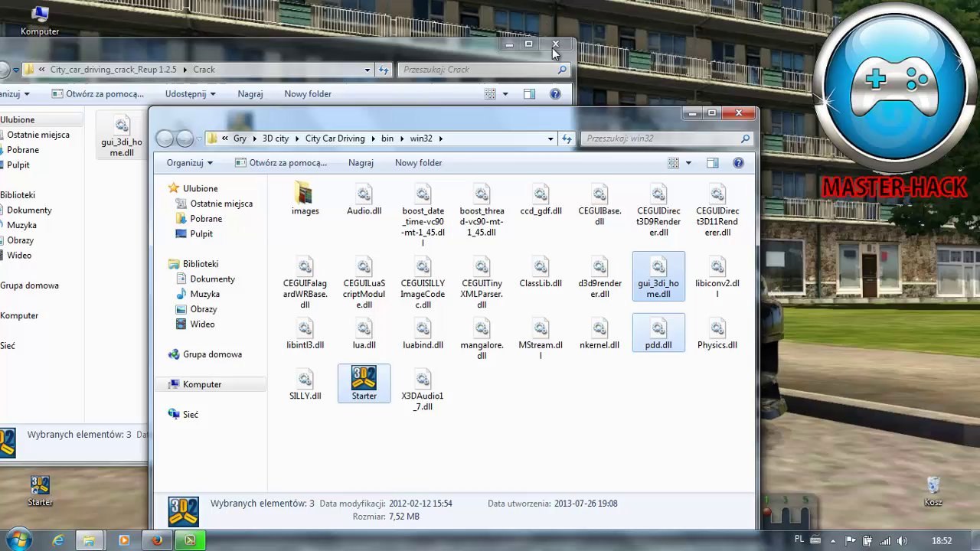Screen dimensions: 980x551
Task: Click Nagraj in the Crack window toolbar
Action: click(250, 94)
